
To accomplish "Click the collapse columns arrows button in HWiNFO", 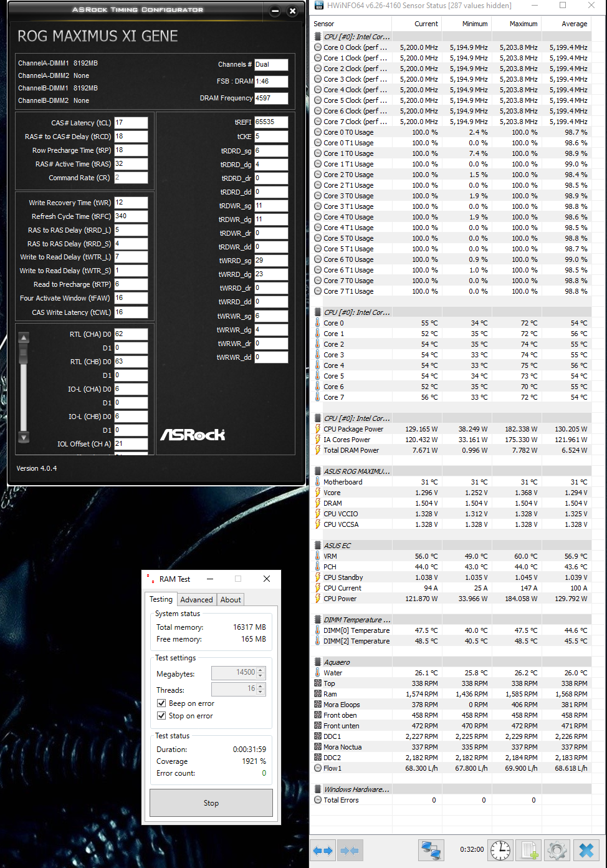I will tap(350, 851).
